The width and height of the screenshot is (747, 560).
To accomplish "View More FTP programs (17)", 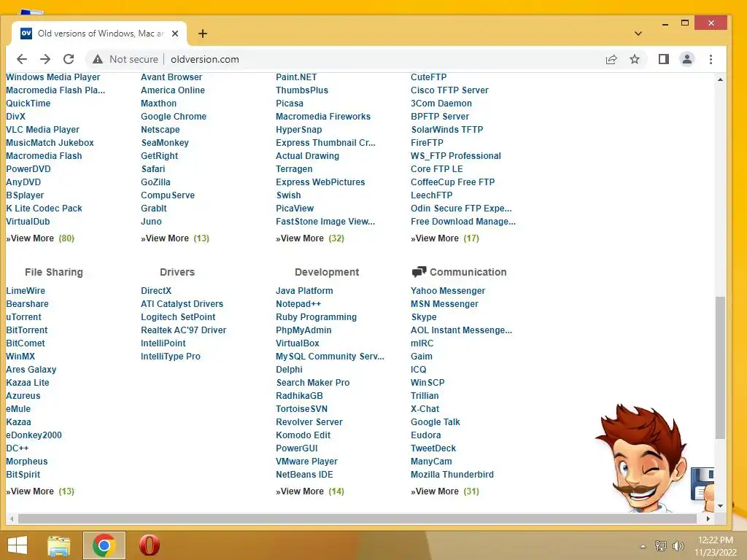I will [445, 238].
